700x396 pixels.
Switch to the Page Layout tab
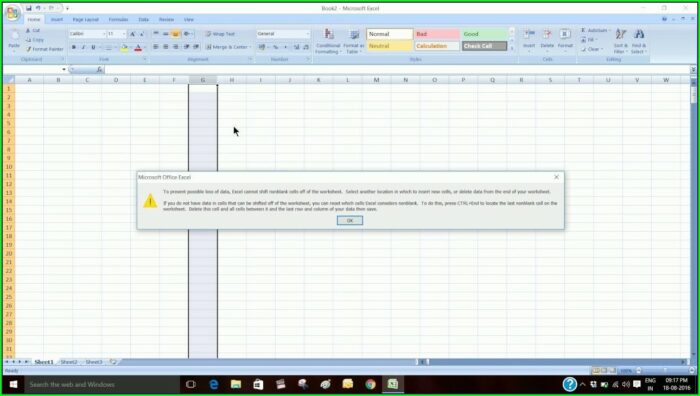coord(85,20)
